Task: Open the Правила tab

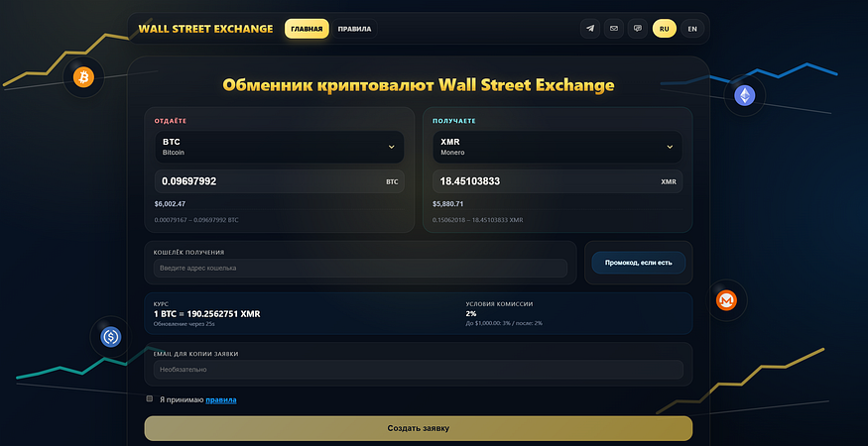Action: 354,29
